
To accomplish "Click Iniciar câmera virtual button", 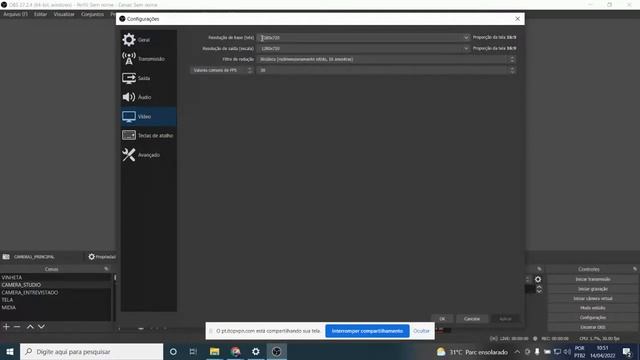I will tap(593, 299).
